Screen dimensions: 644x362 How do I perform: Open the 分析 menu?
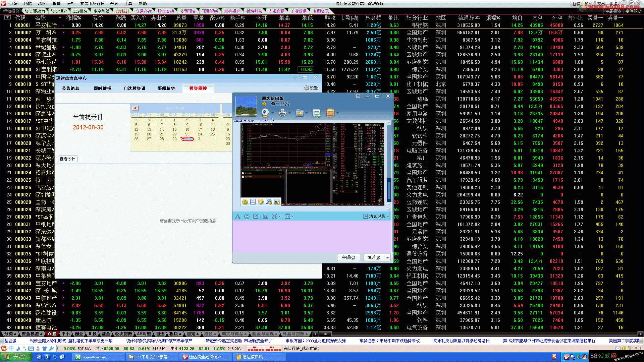tap(71, 4)
